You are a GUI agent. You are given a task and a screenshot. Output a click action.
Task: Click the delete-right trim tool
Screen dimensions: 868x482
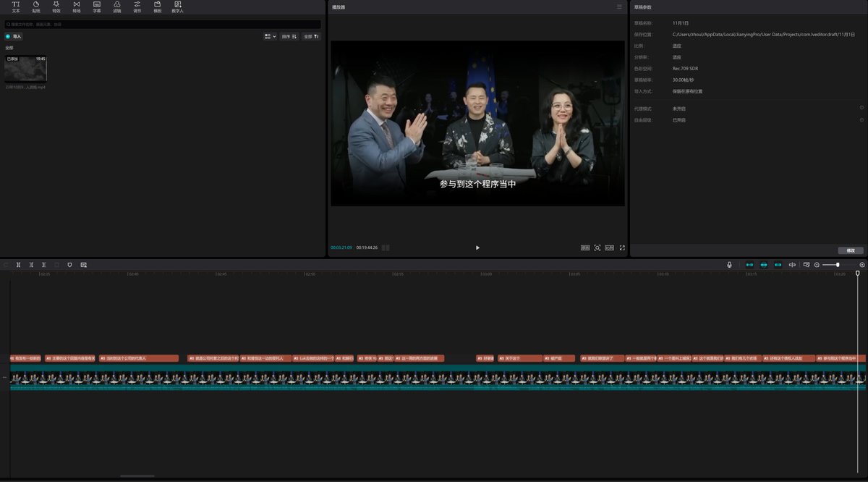(x=43, y=265)
